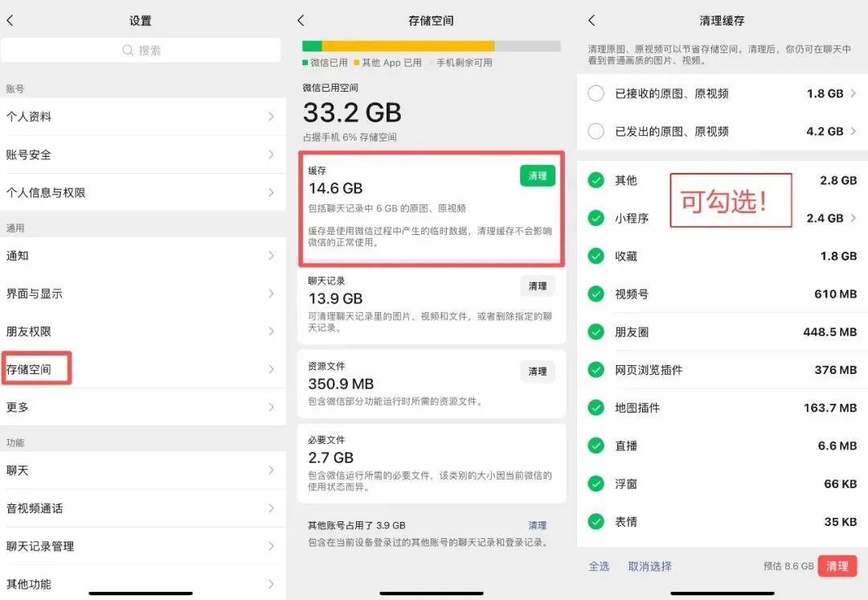The width and height of the screenshot is (868, 600).
Task: Click 全选 link at bottom
Action: [599, 566]
